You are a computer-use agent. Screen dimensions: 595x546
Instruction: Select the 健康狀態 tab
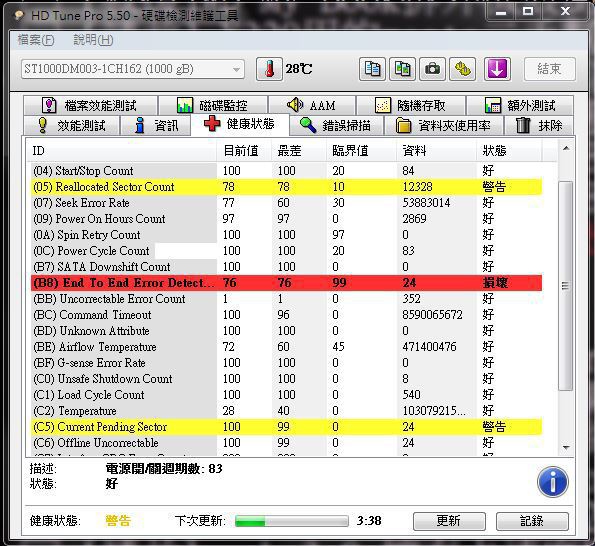click(x=240, y=124)
